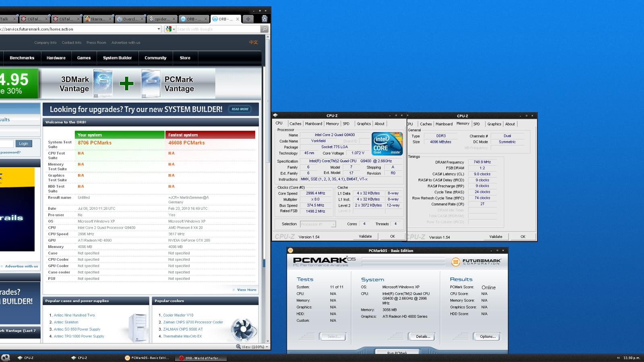Click the fan image in Popular coolers

pyautogui.click(x=243, y=330)
